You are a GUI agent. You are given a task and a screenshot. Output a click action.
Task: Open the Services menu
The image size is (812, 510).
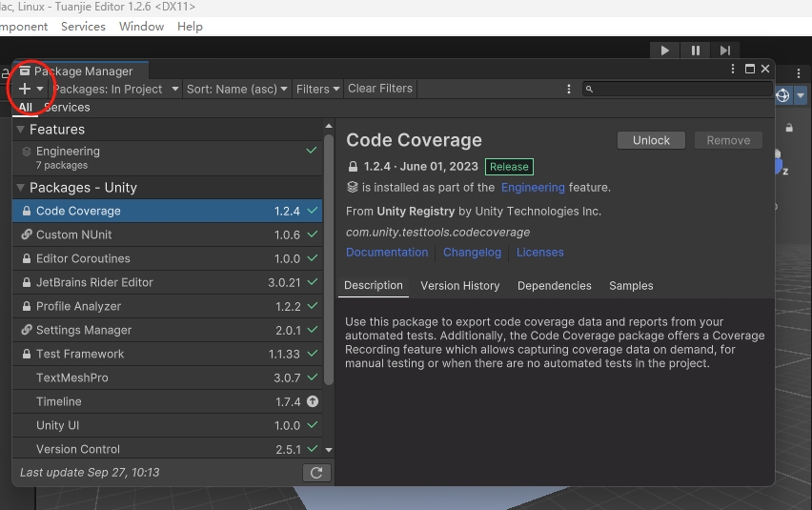tap(83, 27)
